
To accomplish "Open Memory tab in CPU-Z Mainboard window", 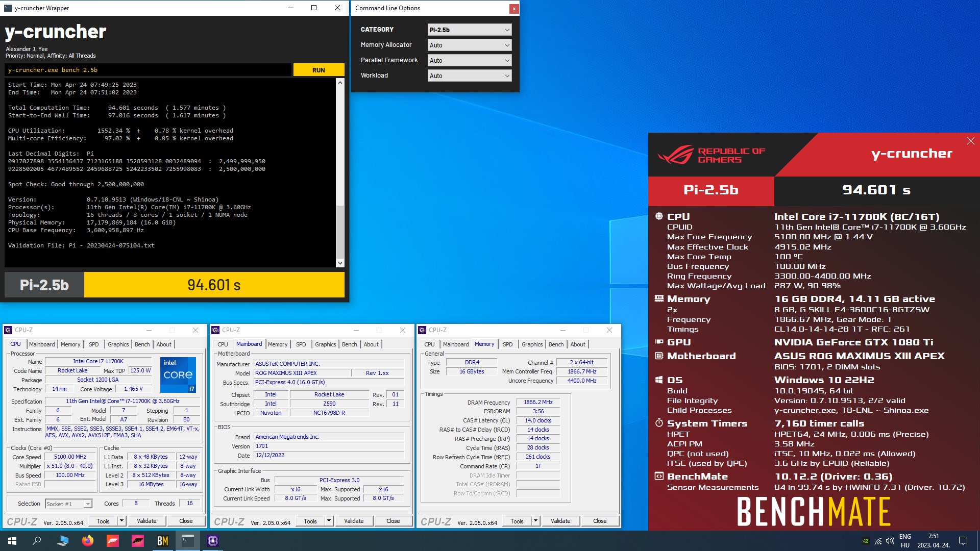I will (x=278, y=344).
